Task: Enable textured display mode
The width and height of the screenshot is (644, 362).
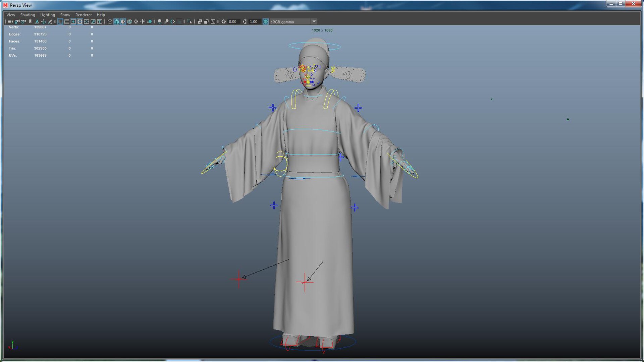Action: pyautogui.click(x=136, y=21)
